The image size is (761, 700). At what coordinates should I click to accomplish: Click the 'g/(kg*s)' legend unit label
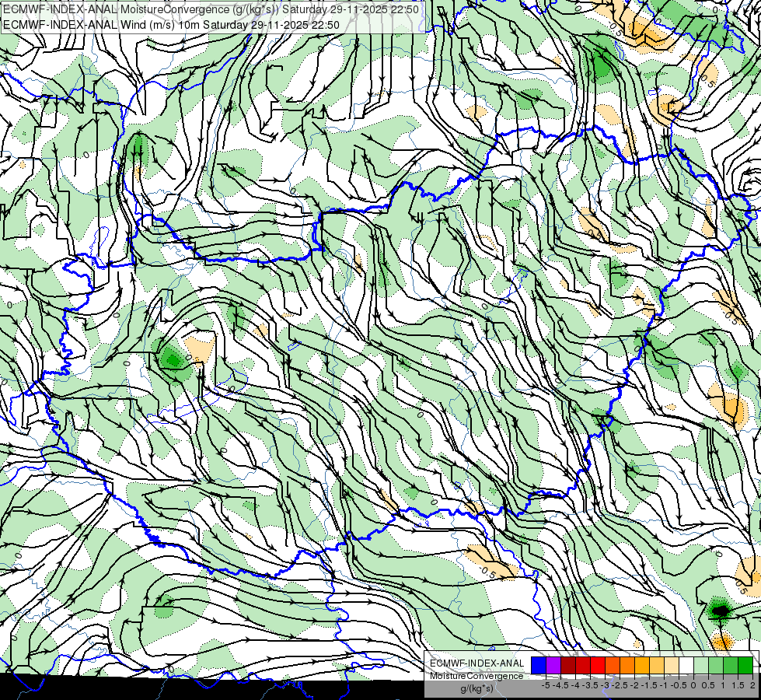(x=476, y=688)
